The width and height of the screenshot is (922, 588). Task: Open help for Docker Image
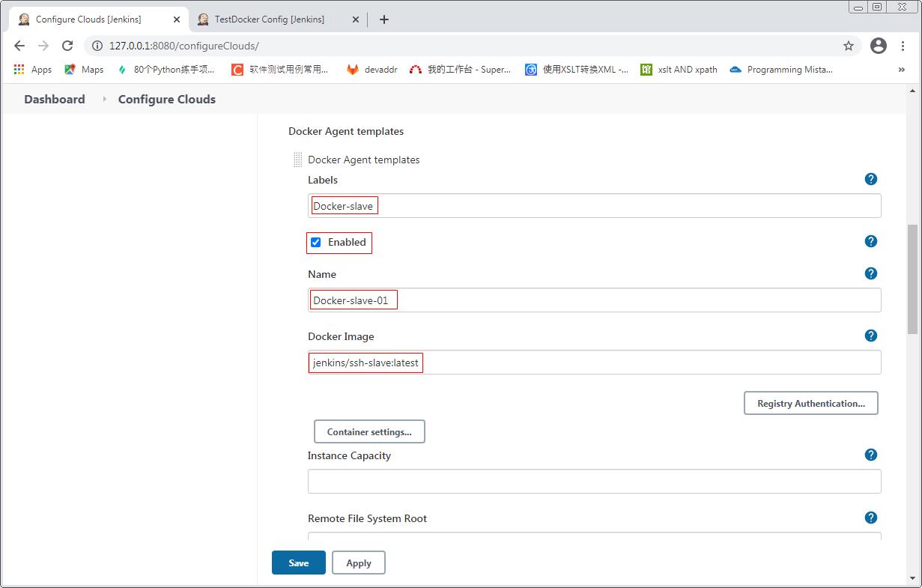[870, 336]
